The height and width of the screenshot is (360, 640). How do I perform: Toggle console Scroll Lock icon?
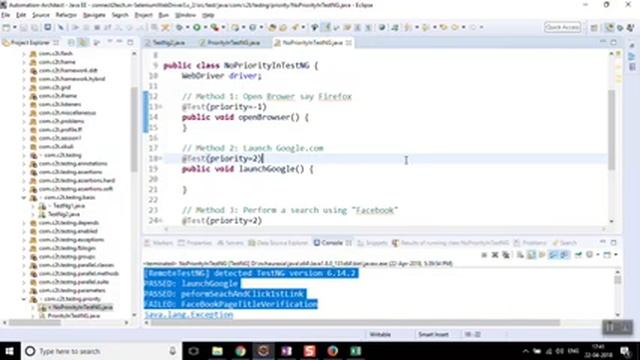(531, 255)
